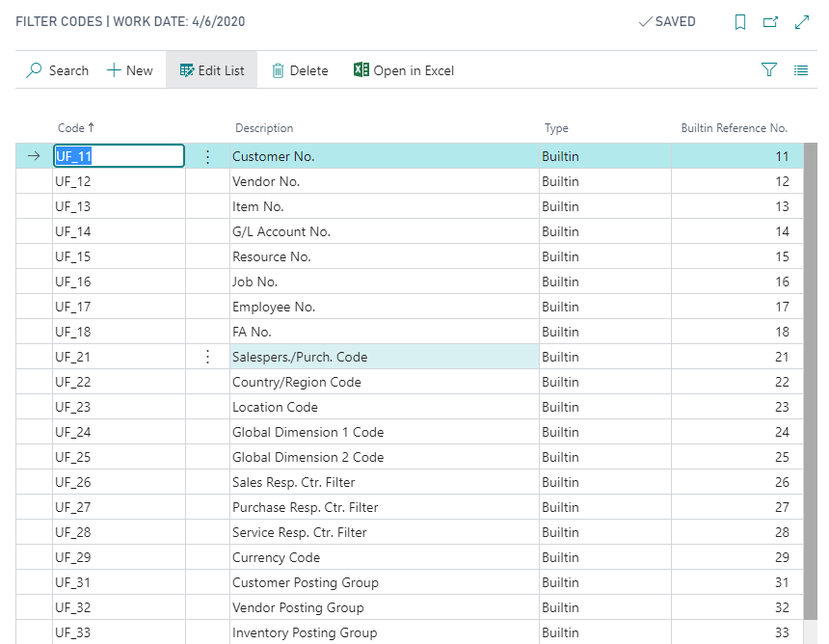
Task: Click the vertical scrollbar thumb
Action: coord(810,381)
